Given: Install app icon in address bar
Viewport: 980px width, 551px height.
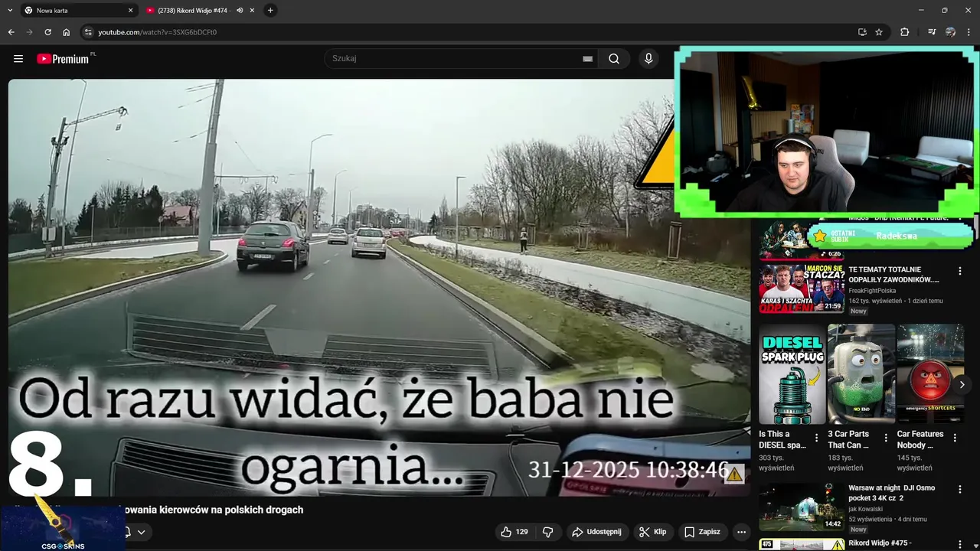Looking at the screenshot, I should [862, 32].
